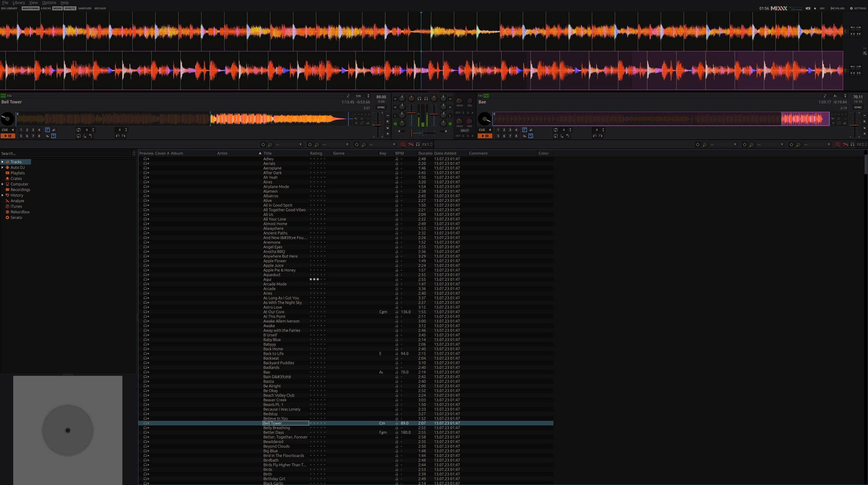Expand the History tree item
868x485 pixels.
[x=2, y=195]
